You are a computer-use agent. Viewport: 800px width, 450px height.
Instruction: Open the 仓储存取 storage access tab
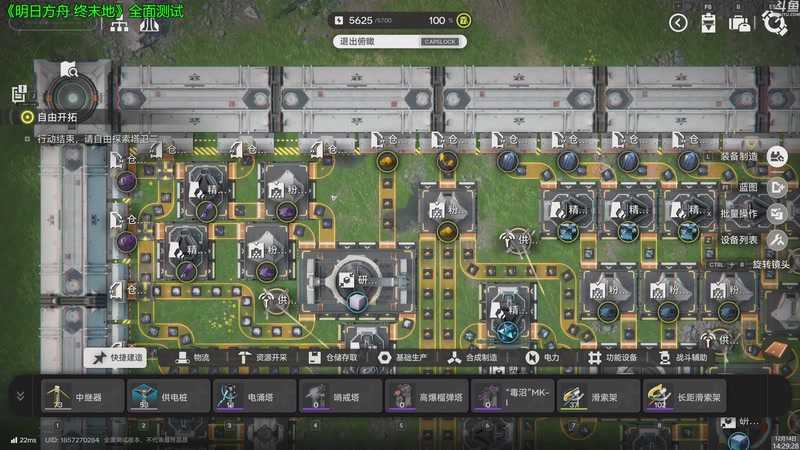333,358
